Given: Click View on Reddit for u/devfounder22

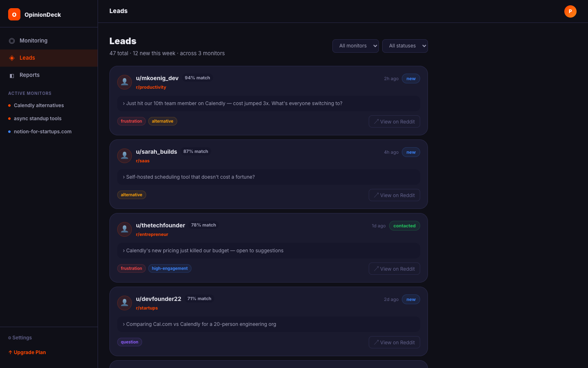Looking at the screenshot, I should pyautogui.click(x=394, y=342).
